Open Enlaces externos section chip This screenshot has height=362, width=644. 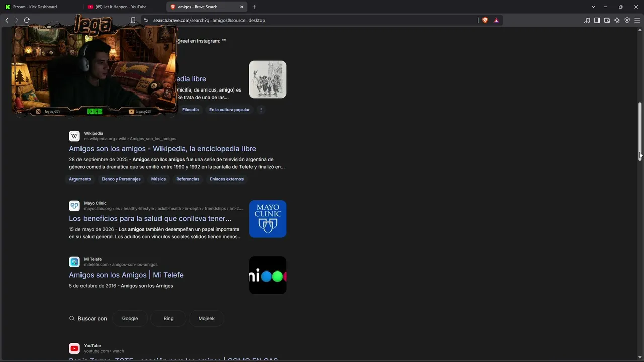226,179
